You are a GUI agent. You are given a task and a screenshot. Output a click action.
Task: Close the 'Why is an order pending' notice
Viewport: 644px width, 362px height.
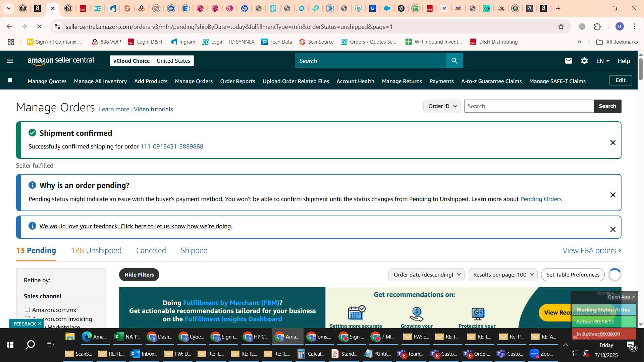click(x=613, y=195)
